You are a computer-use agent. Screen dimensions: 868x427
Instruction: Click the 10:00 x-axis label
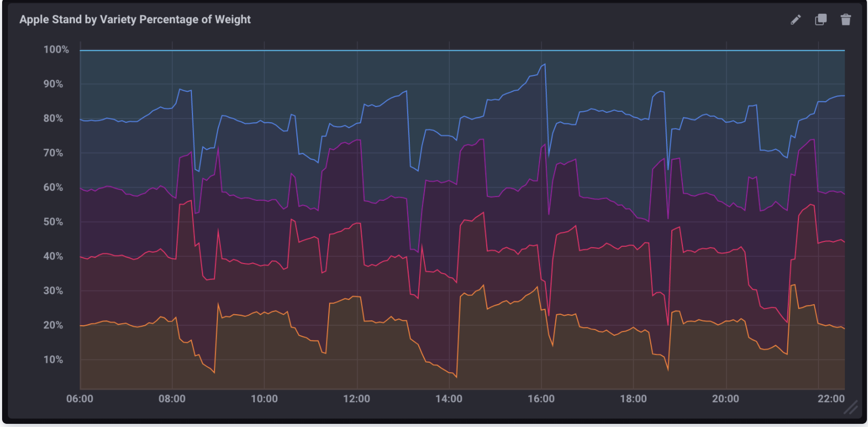point(264,399)
